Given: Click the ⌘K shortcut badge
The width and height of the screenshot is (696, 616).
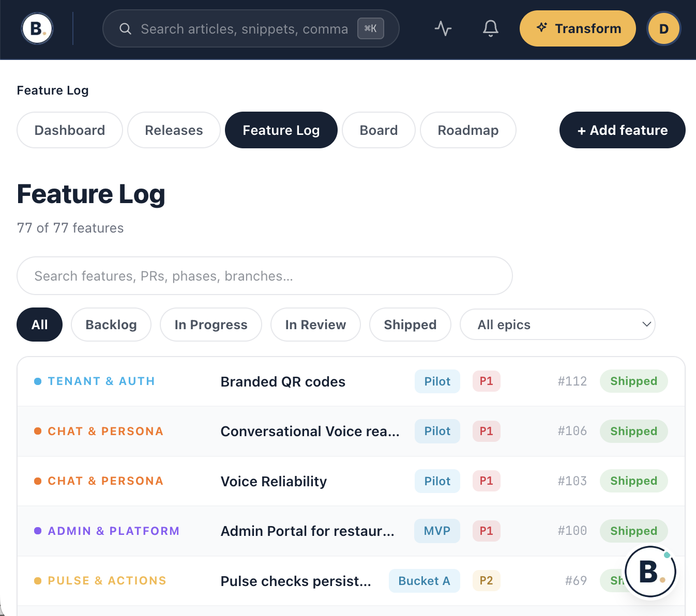Looking at the screenshot, I should pos(371,28).
